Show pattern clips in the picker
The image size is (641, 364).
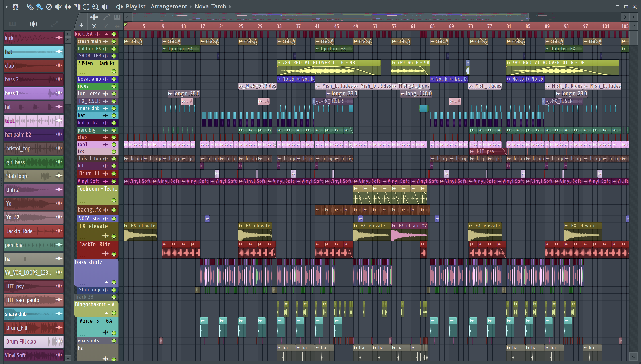[12, 24]
